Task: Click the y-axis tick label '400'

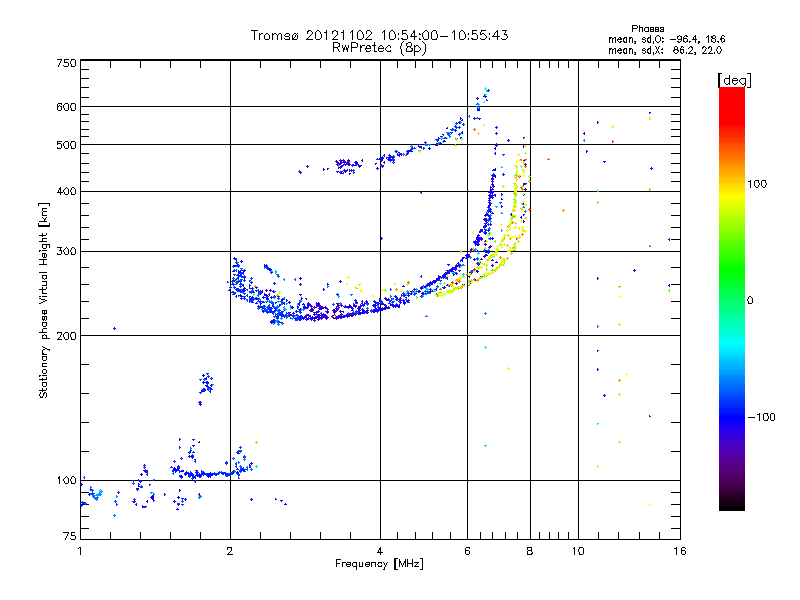Action: click(x=67, y=191)
